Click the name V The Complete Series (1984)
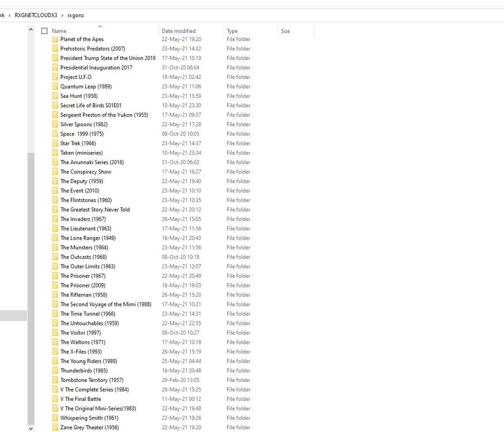The height and width of the screenshot is (432, 504). [x=94, y=389]
